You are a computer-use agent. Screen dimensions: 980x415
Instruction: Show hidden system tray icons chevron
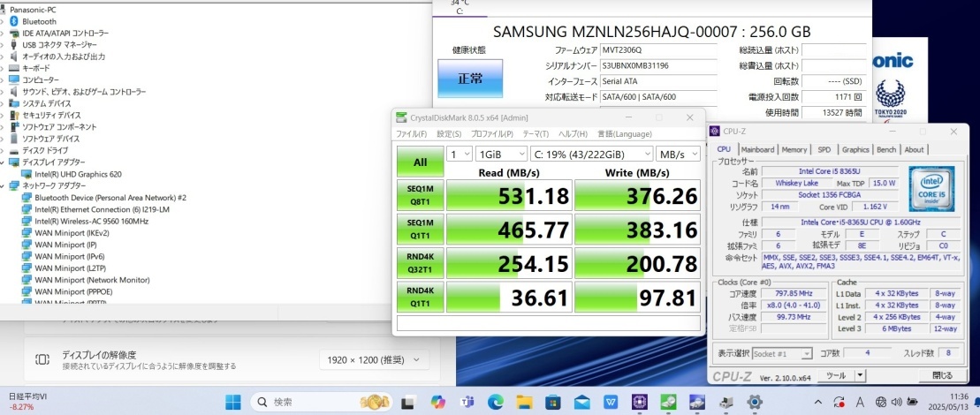tap(819, 401)
